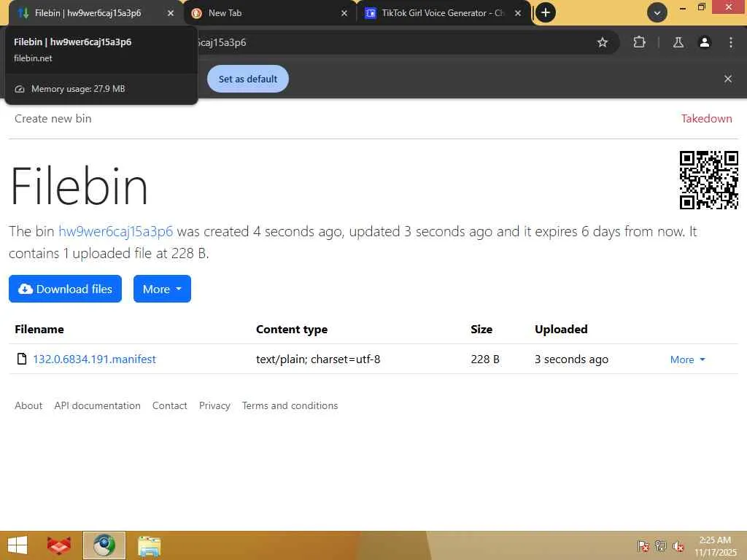Open the Contact footer link

[169, 405]
